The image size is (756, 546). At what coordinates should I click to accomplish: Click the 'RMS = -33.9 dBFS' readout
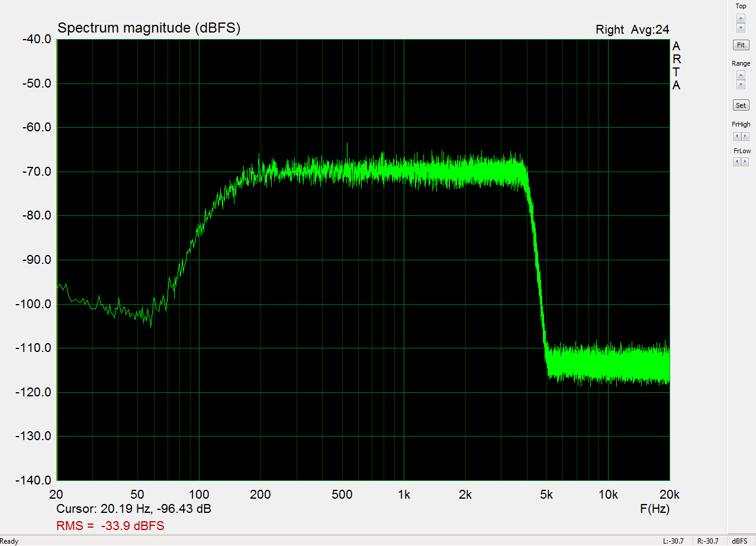[110, 525]
